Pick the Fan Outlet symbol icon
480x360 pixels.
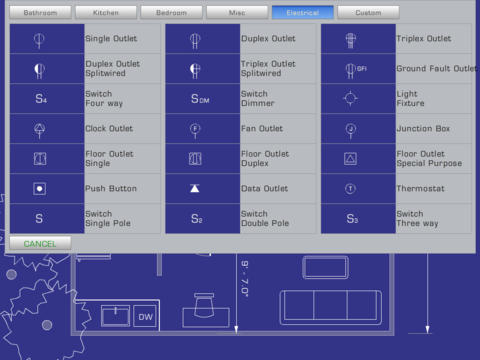pyautogui.click(x=195, y=130)
